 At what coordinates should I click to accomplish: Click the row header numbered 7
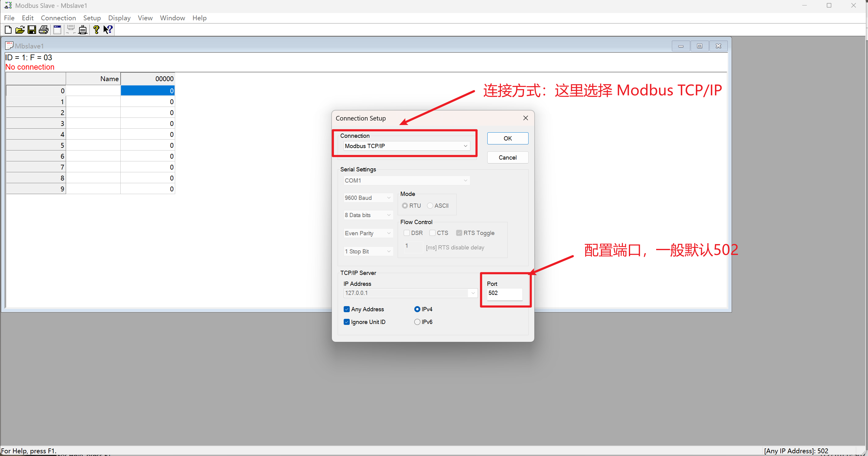[36, 167]
